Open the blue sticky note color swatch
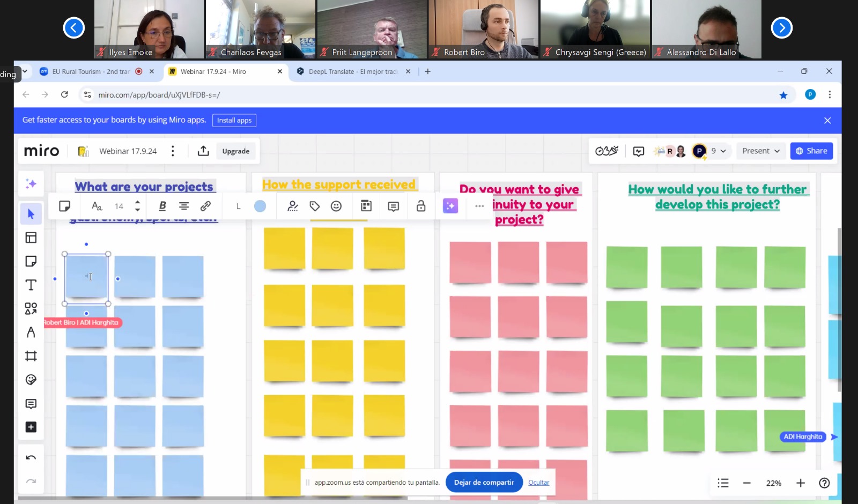Viewport: 858px width, 504px height. pos(260,206)
